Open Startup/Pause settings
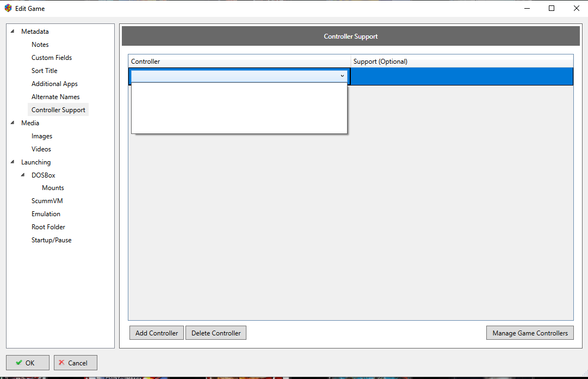 51,240
